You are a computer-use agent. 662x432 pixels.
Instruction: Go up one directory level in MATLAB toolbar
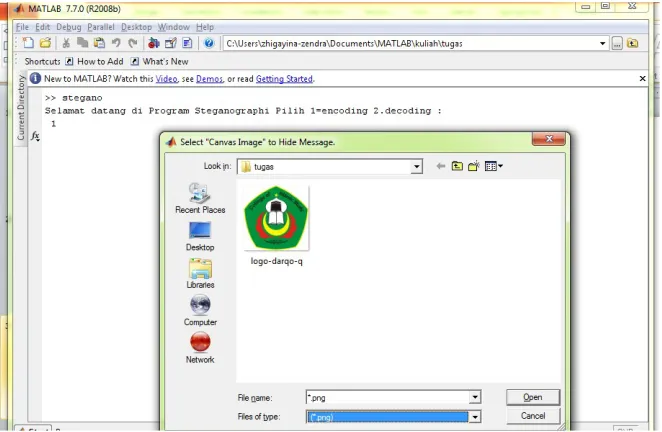coord(632,43)
